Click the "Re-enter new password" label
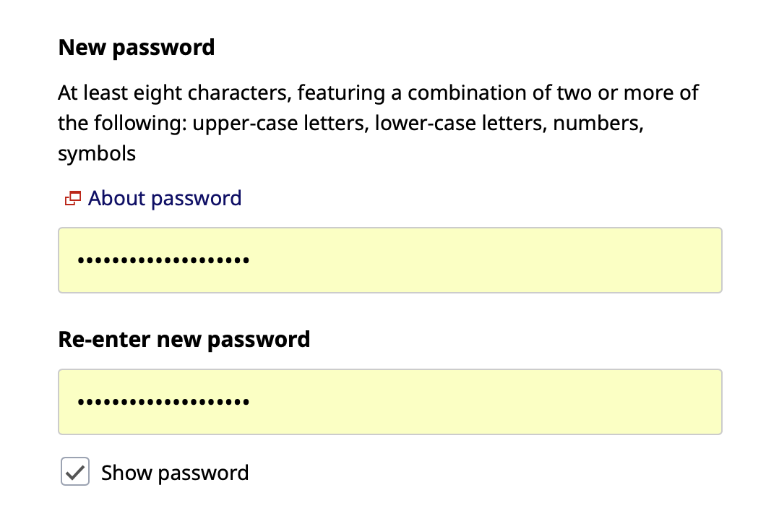 tap(184, 339)
